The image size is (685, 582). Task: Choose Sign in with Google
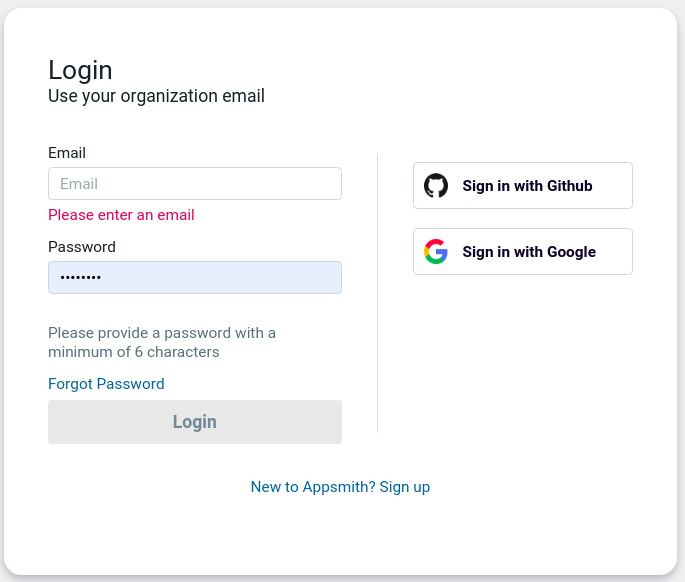[x=523, y=252]
